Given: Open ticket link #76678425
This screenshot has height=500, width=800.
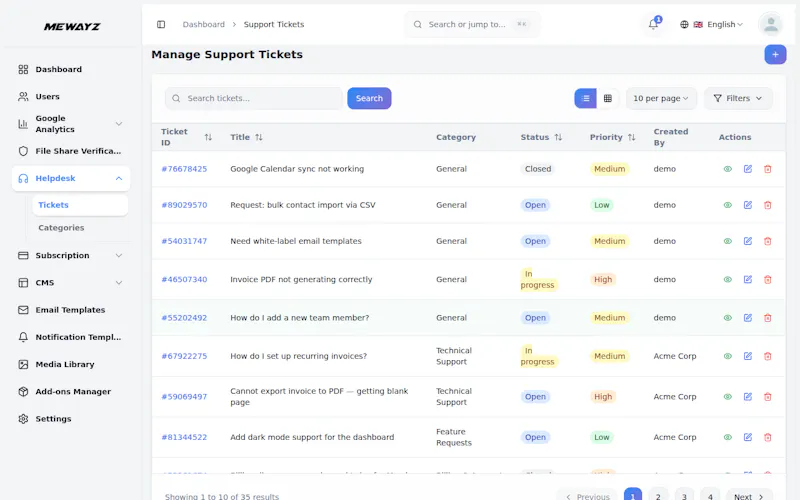Looking at the screenshot, I should pyautogui.click(x=184, y=169).
